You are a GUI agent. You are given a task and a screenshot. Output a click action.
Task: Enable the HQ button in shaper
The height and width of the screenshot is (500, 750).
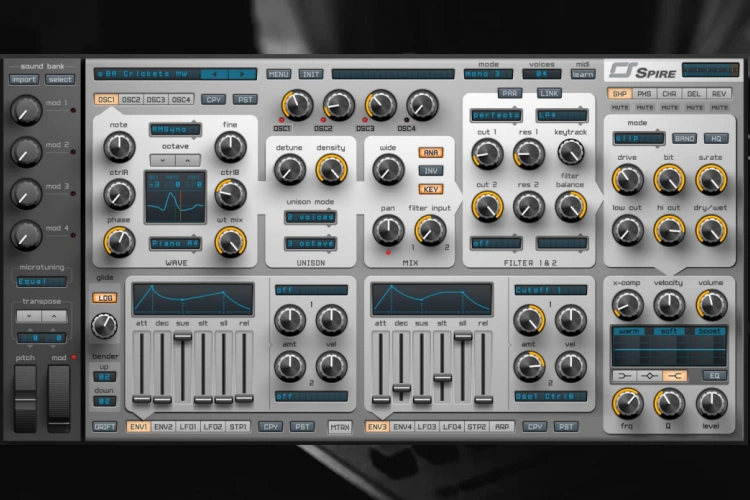click(716, 138)
